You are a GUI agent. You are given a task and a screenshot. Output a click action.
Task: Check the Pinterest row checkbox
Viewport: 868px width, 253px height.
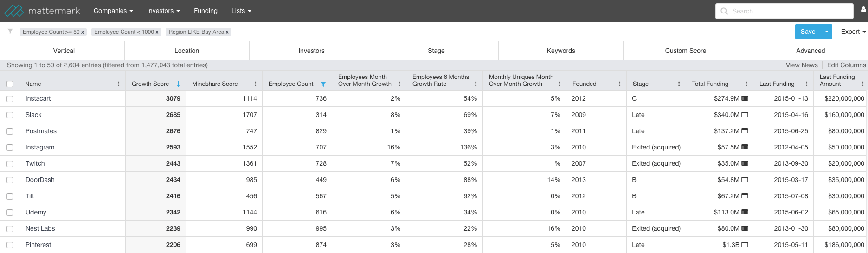point(10,245)
